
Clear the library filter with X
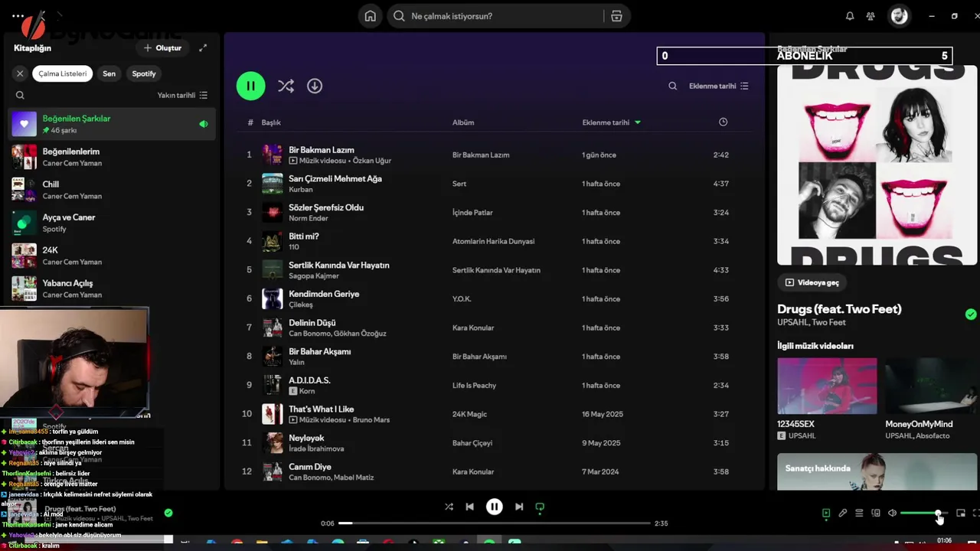click(x=20, y=73)
